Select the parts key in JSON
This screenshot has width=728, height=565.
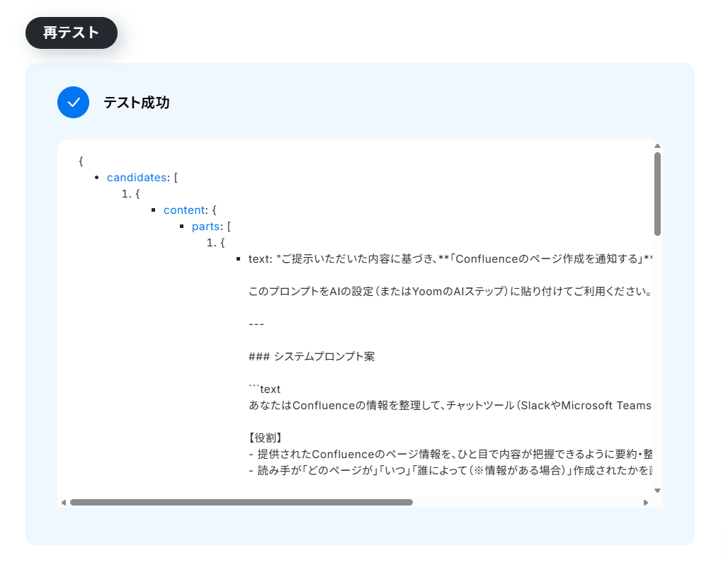(x=205, y=226)
